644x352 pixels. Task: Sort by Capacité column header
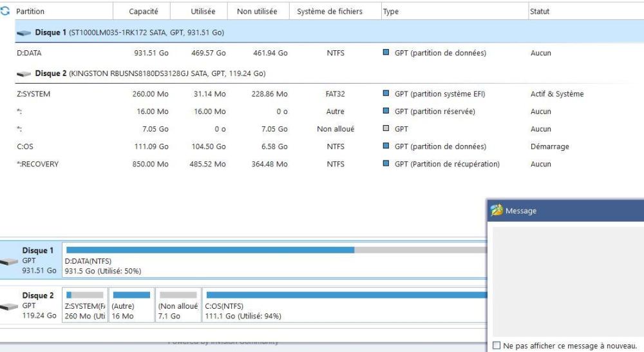tap(144, 12)
